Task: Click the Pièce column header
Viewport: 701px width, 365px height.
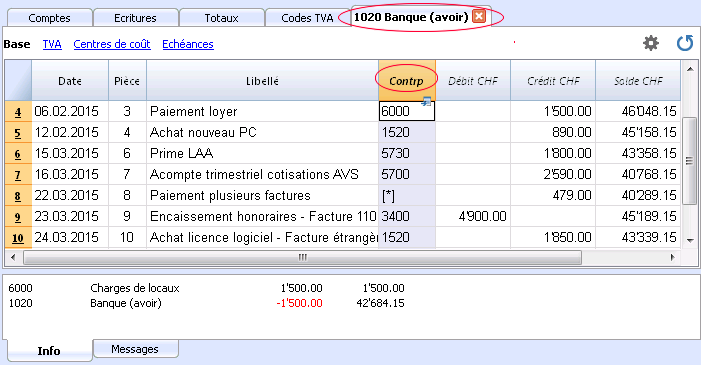Action: click(127, 81)
